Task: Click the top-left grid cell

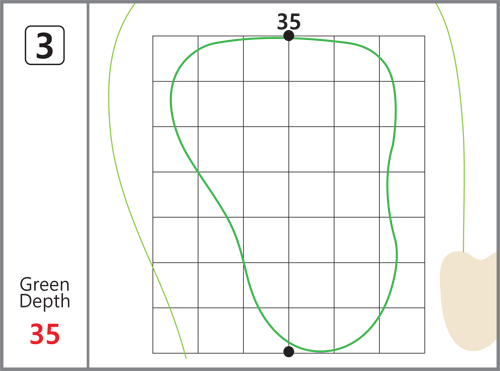Action: pos(175,58)
